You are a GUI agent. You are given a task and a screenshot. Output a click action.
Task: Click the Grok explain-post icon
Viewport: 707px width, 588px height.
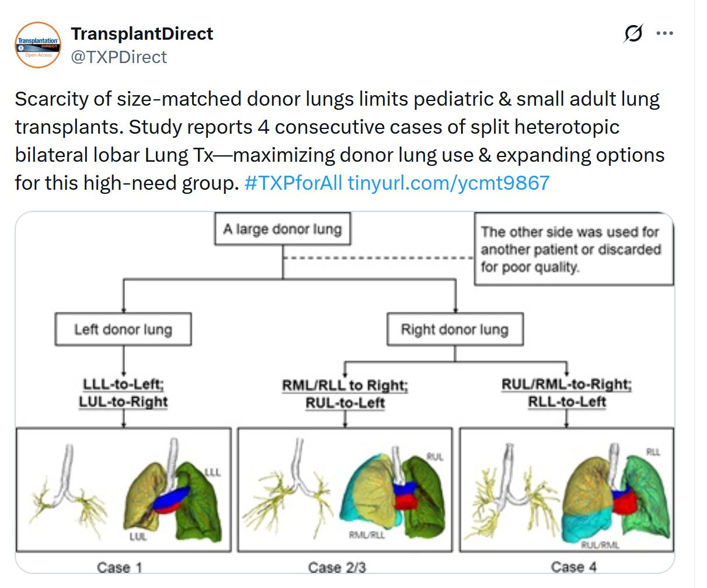pyautogui.click(x=633, y=34)
